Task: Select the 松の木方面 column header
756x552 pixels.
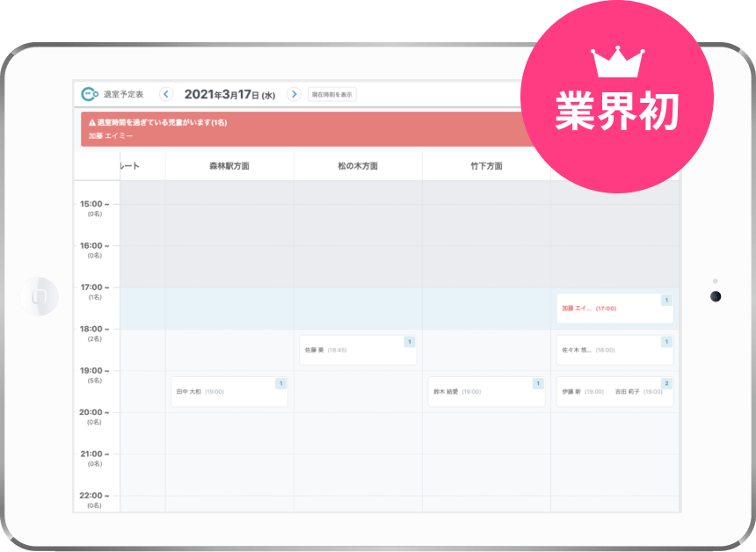Action: pos(358,166)
